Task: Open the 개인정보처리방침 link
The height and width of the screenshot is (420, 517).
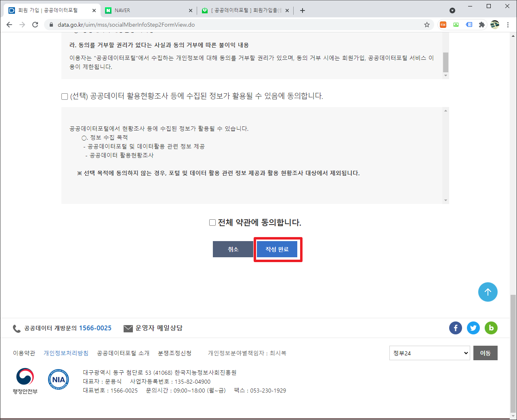Action: [x=66, y=353]
